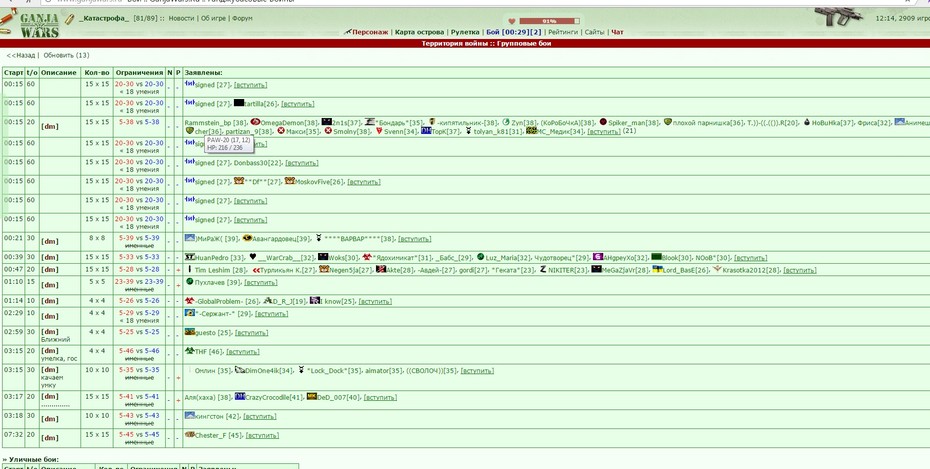Click the green ball icon beside Пухлачев[39]

(x=190, y=282)
